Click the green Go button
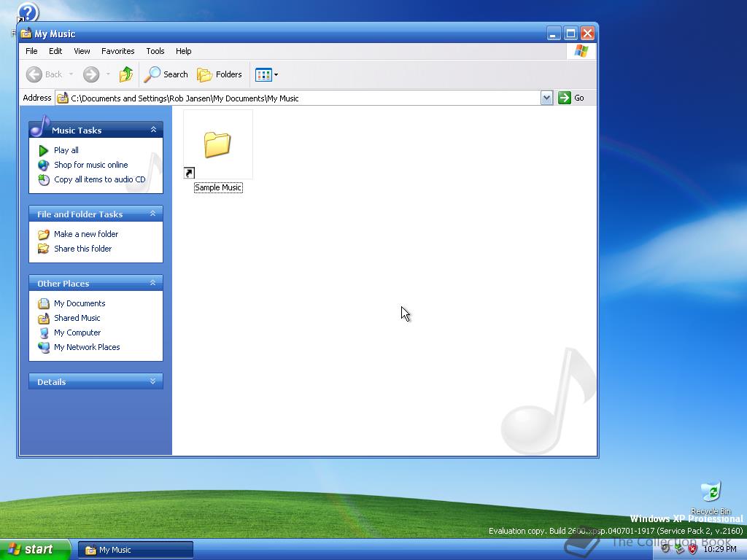 click(x=571, y=98)
